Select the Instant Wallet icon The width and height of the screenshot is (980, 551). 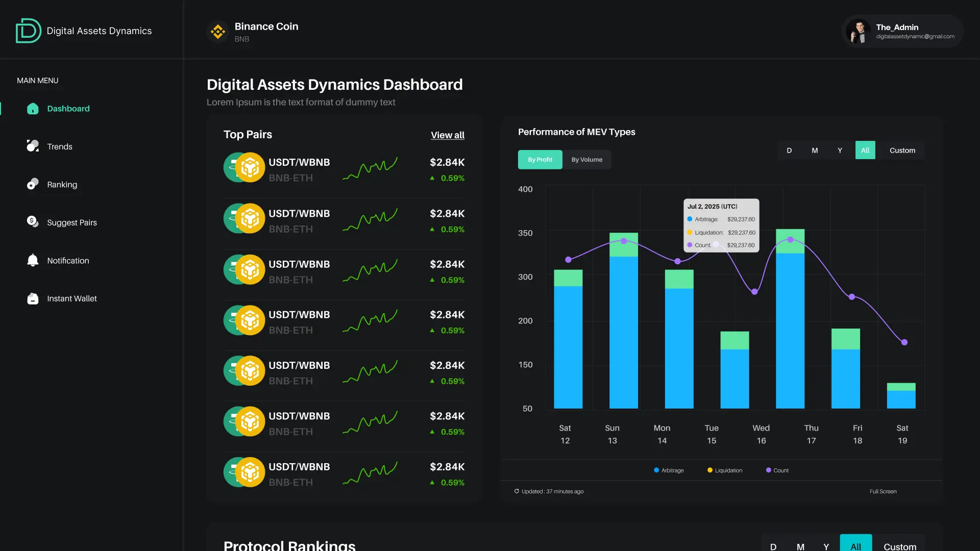click(x=33, y=298)
